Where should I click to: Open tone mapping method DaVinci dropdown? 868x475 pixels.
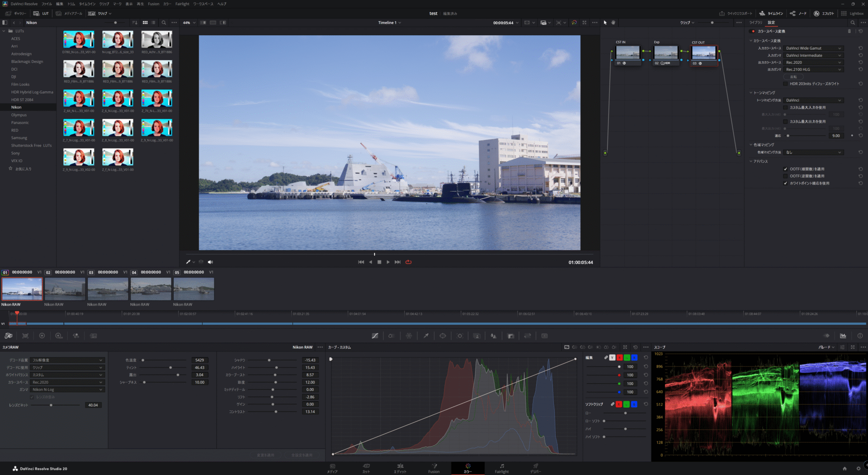(814, 100)
